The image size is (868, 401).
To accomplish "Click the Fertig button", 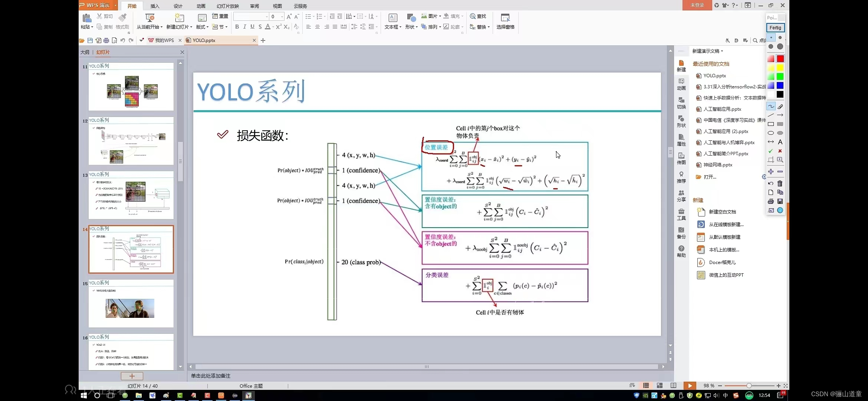I will pyautogui.click(x=775, y=28).
